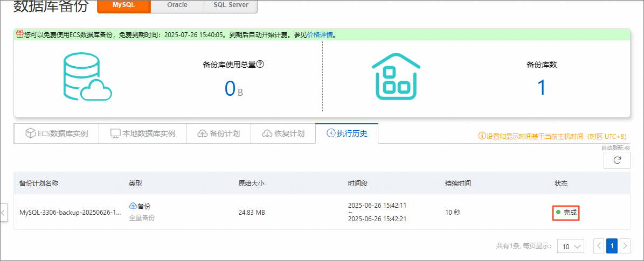Click the MySQL-3306-backup-20250626 plan name
The image size is (644, 261).
click(x=70, y=213)
